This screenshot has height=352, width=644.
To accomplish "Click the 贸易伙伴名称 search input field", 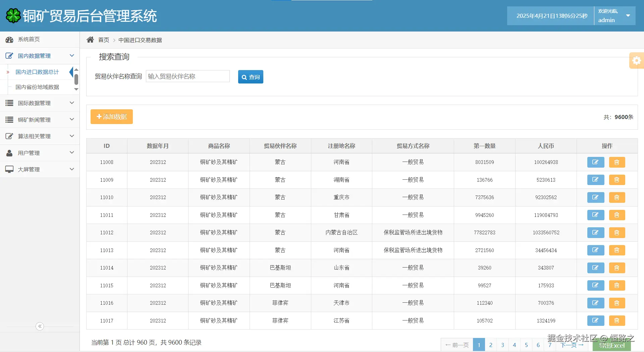I will point(188,76).
